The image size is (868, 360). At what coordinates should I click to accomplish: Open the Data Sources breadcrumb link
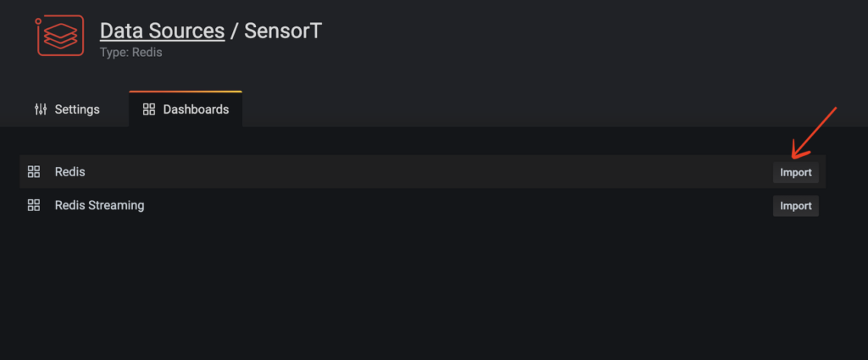tap(163, 31)
